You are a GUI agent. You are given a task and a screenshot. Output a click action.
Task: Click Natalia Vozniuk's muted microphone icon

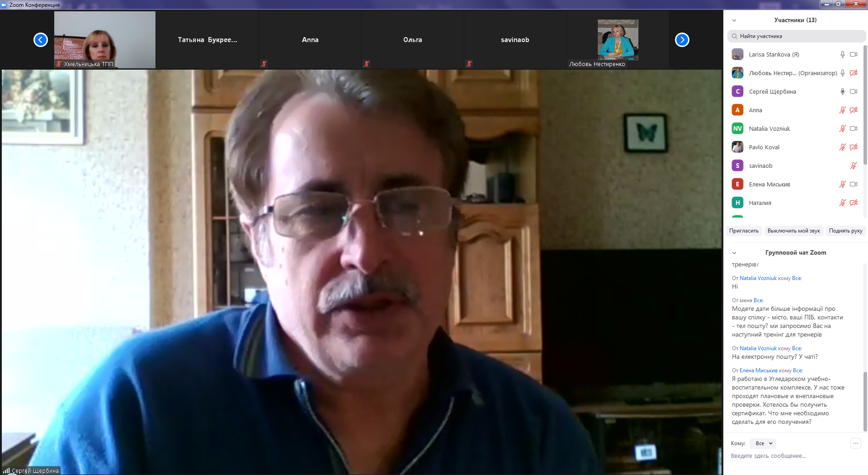843,128
